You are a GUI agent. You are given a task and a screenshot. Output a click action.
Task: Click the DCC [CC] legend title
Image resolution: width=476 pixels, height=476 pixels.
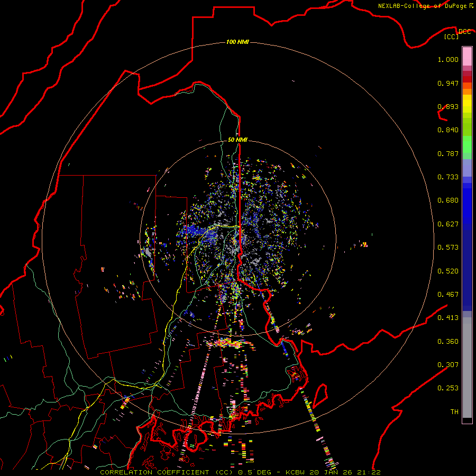pos(457,34)
